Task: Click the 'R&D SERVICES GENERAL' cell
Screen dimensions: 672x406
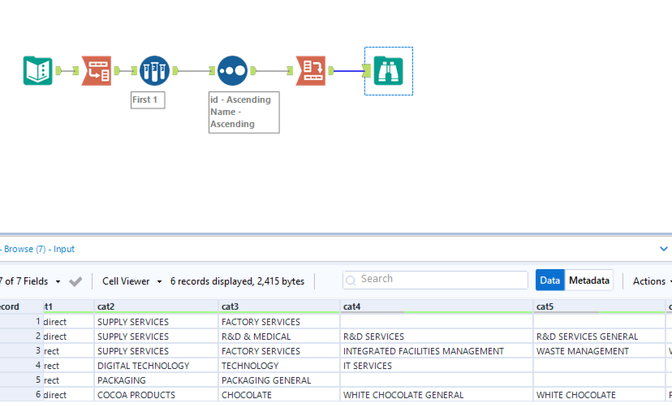Action: pyautogui.click(x=599, y=337)
